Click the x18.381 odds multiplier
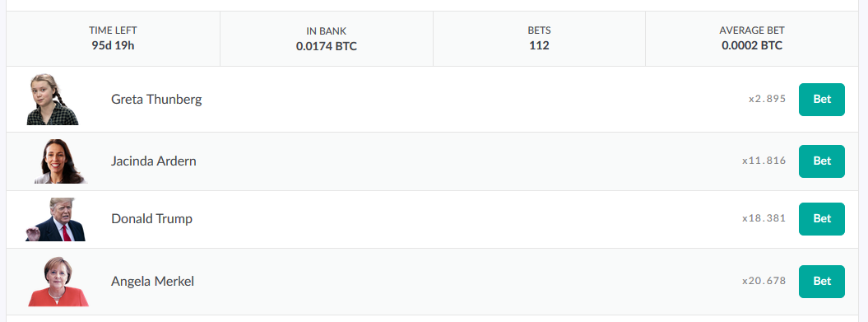The height and width of the screenshot is (322, 868). (764, 219)
